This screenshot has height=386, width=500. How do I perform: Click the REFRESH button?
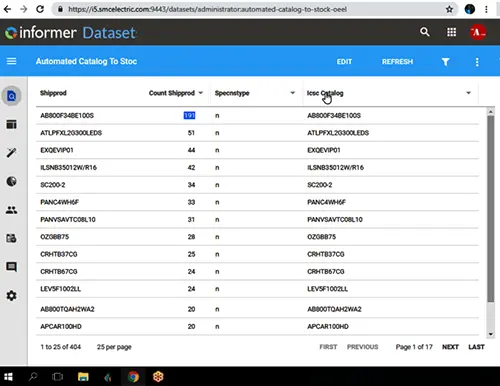[x=397, y=62]
